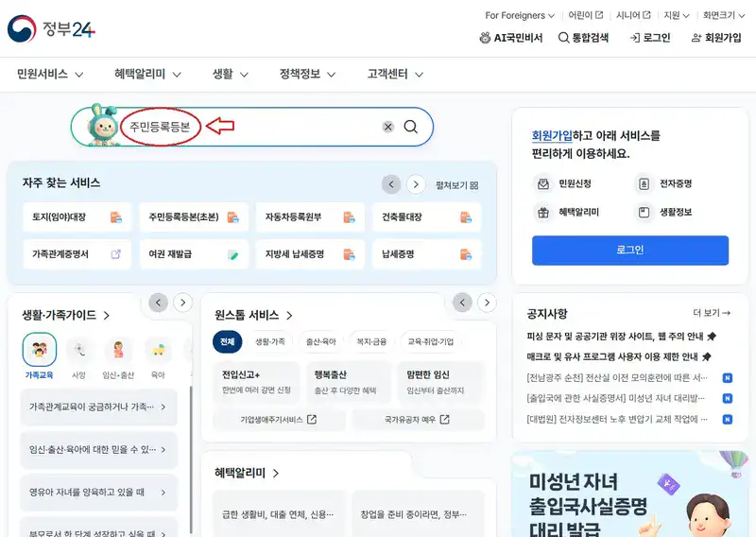The image size is (756, 537).
Task: Select the 복지·금융 tab
Action: point(371,341)
